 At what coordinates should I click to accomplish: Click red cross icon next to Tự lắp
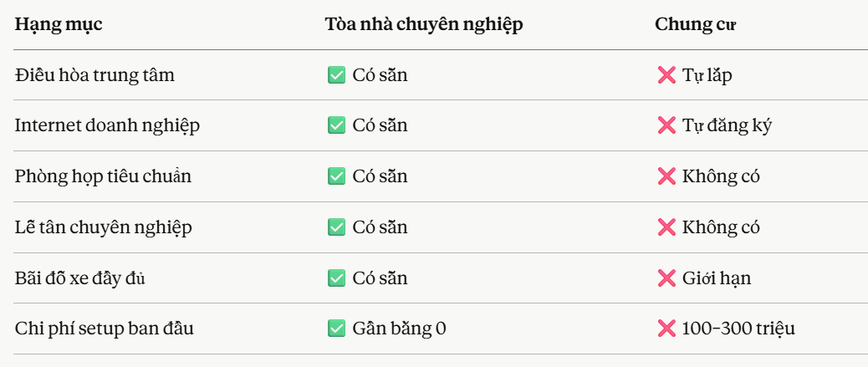point(666,75)
